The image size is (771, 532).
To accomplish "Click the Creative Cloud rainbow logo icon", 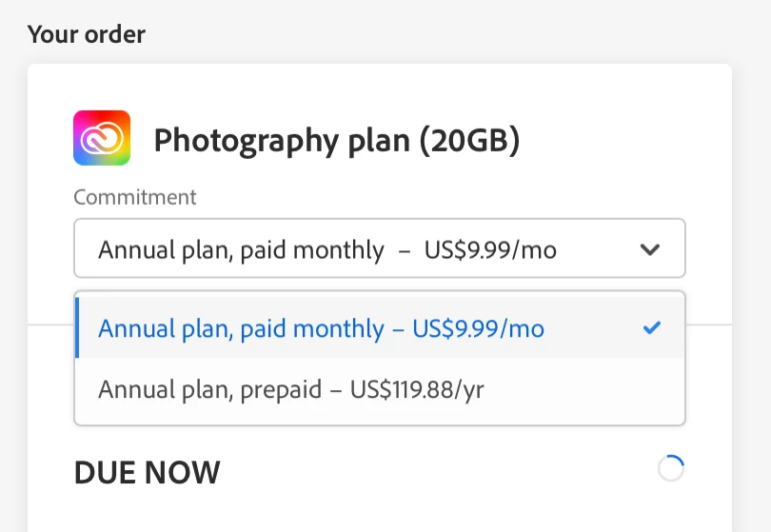I will click(x=102, y=139).
